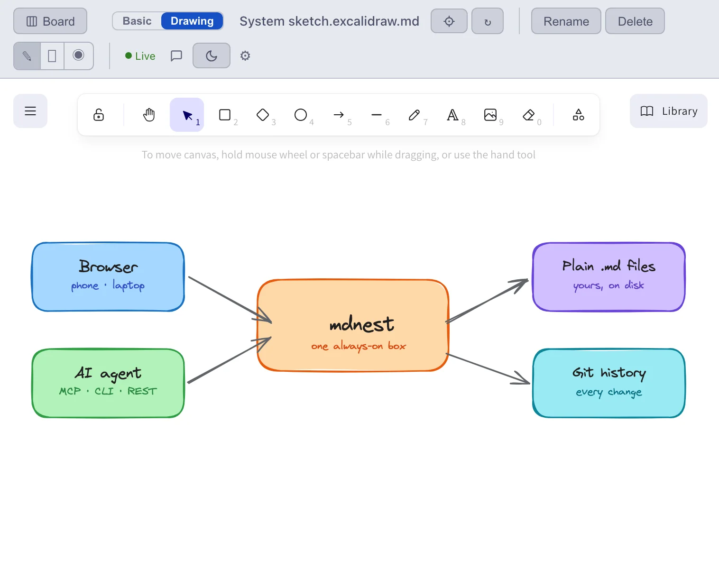Open the Excalidraw hamburger menu

[30, 111]
